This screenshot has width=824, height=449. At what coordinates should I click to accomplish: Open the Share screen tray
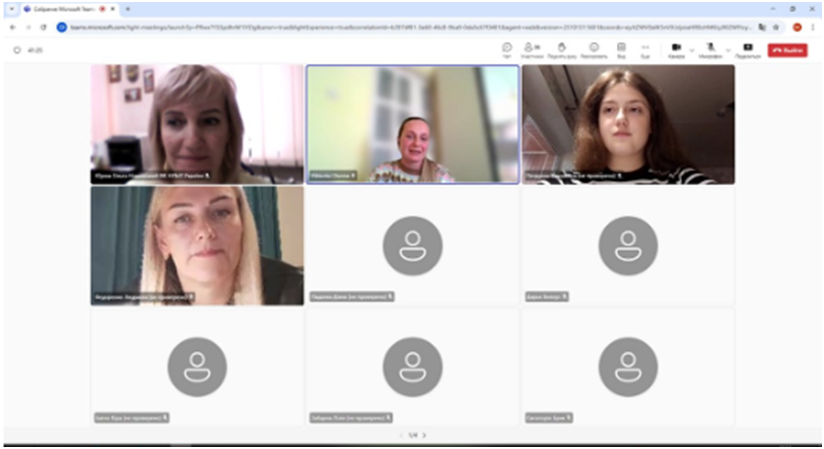(748, 50)
